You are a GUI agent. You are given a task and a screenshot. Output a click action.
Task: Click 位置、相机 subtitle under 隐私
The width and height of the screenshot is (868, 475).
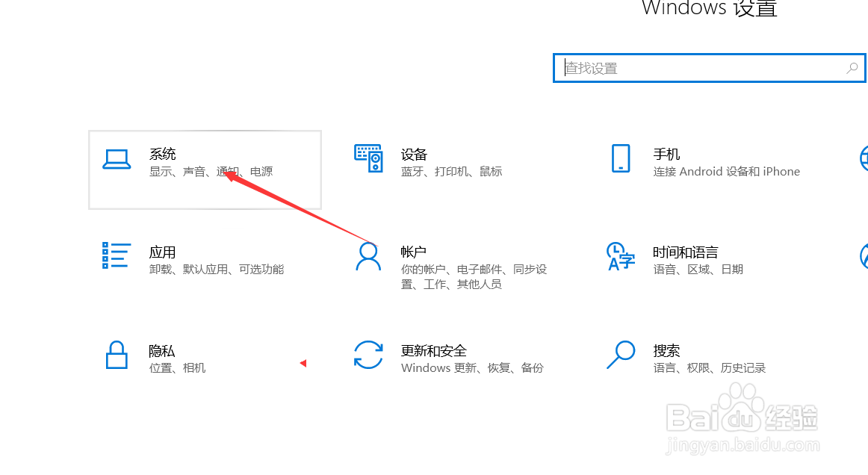(177, 367)
